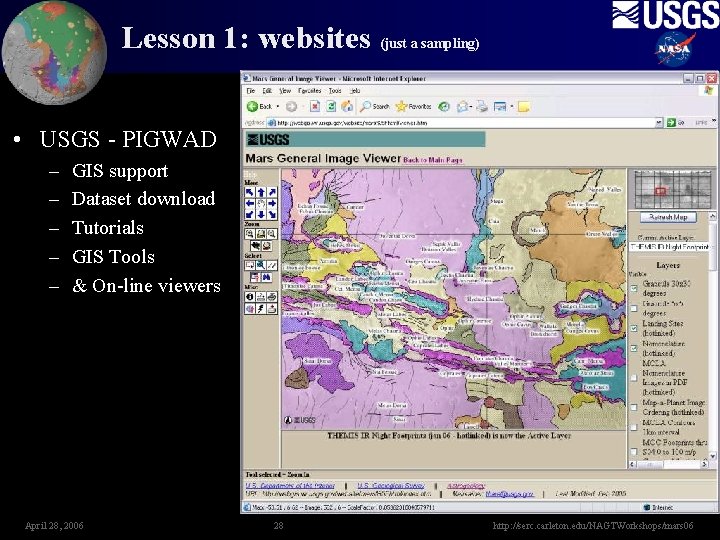Choose the first Select tool icon
Screen dimensions: 720x540
[x=249, y=265]
